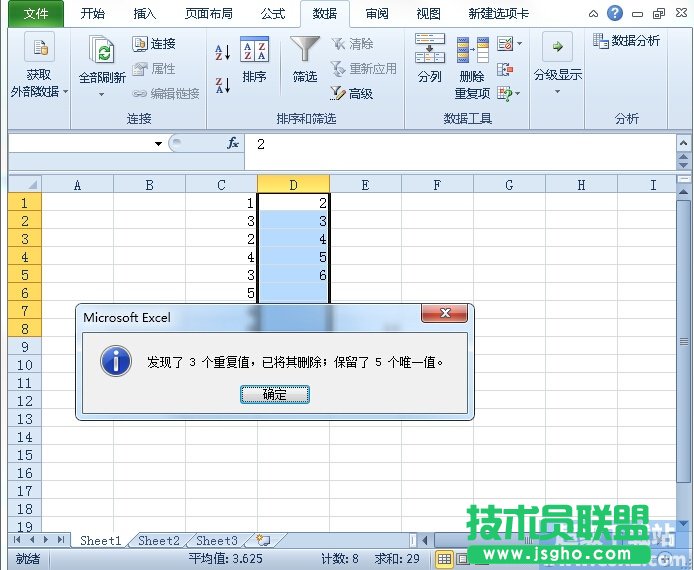Switch to the Sheet2 worksheet tab

[158, 541]
